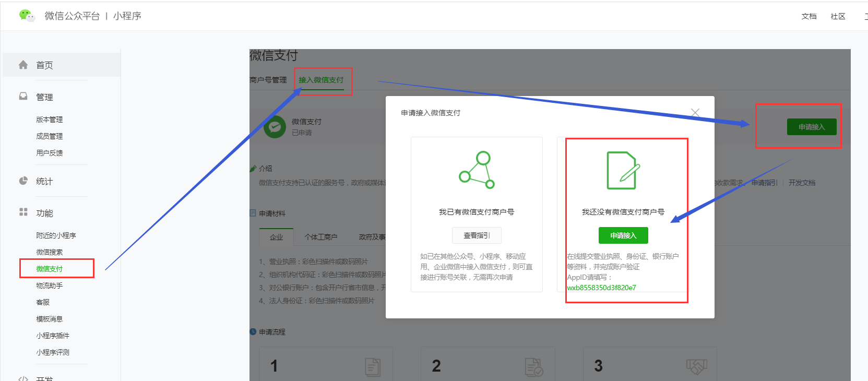Open 申请指引 link
The width and height of the screenshot is (868, 381).
click(765, 183)
